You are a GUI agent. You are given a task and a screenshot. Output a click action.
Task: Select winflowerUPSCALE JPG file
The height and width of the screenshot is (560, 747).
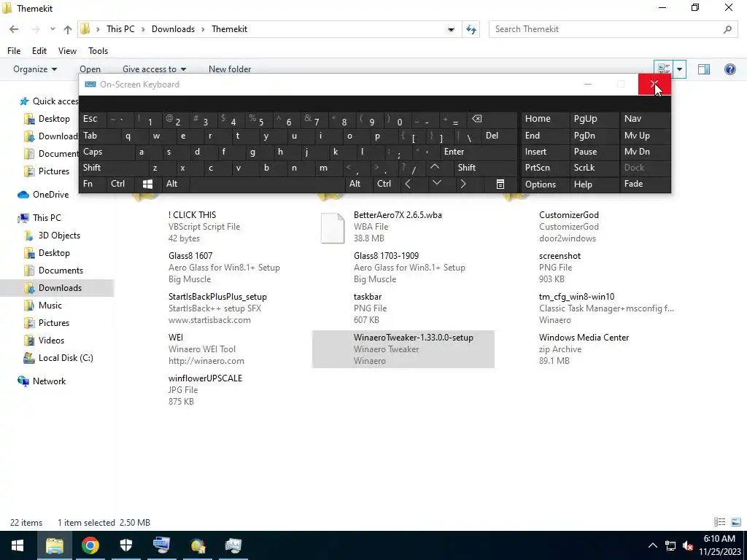[219, 390]
